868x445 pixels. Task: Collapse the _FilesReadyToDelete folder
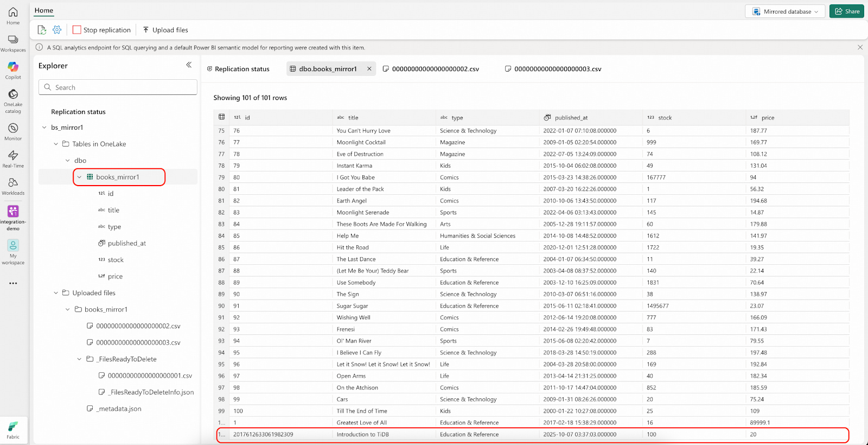click(x=79, y=359)
